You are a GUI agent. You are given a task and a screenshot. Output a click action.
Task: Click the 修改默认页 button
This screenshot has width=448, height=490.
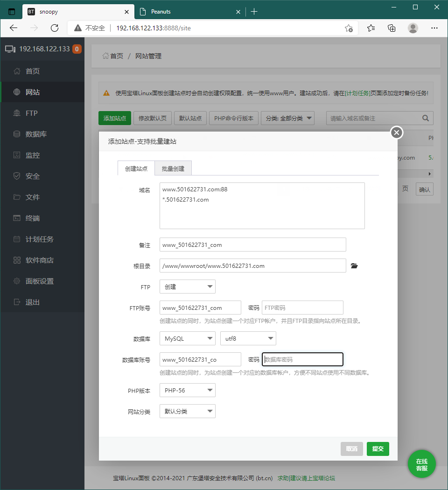click(153, 118)
